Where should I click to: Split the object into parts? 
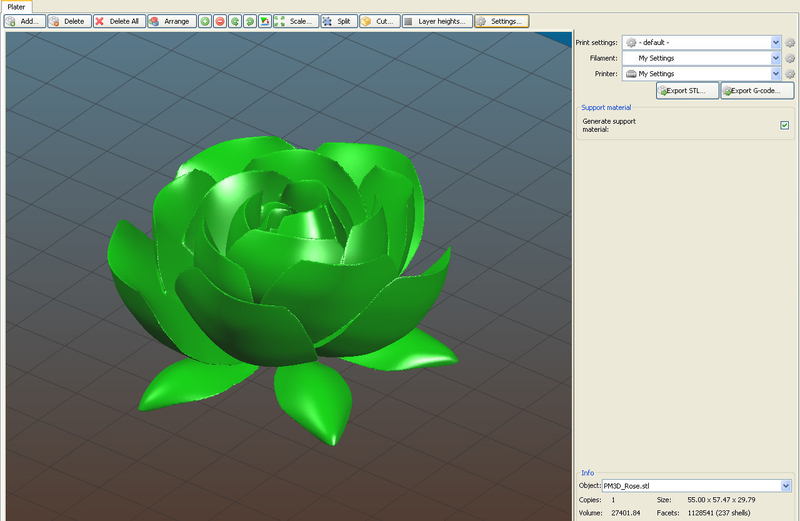coord(339,21)
